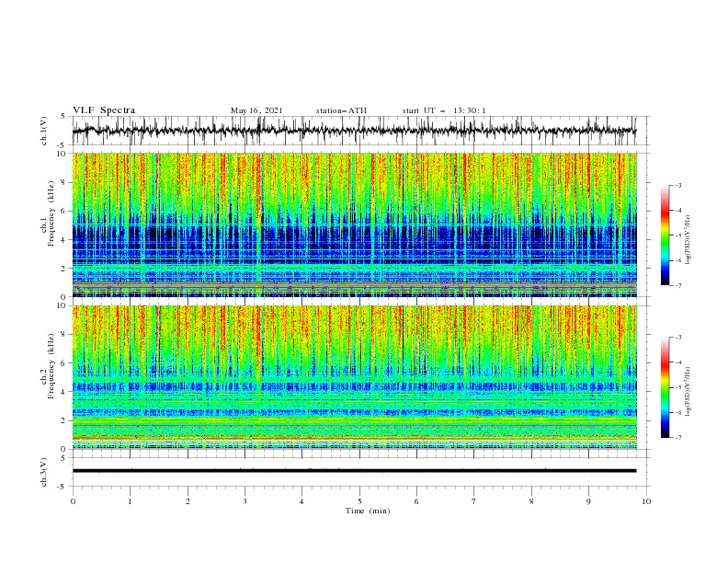Image resolution: width=728 pixels, height=563 pixels.
Task: Click the "ch.3(V)" axis label
Action: (44, 472)
